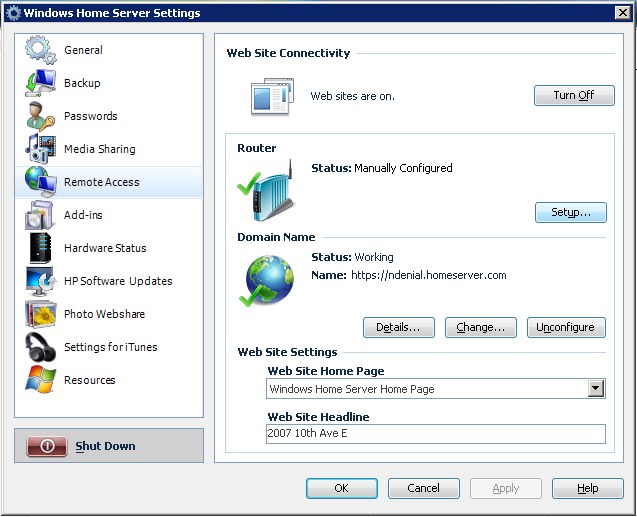Viewport: 637px width, 517px height.
Task: Click the 'Manually Configured' router status text
Action: (x=403, y=168)
